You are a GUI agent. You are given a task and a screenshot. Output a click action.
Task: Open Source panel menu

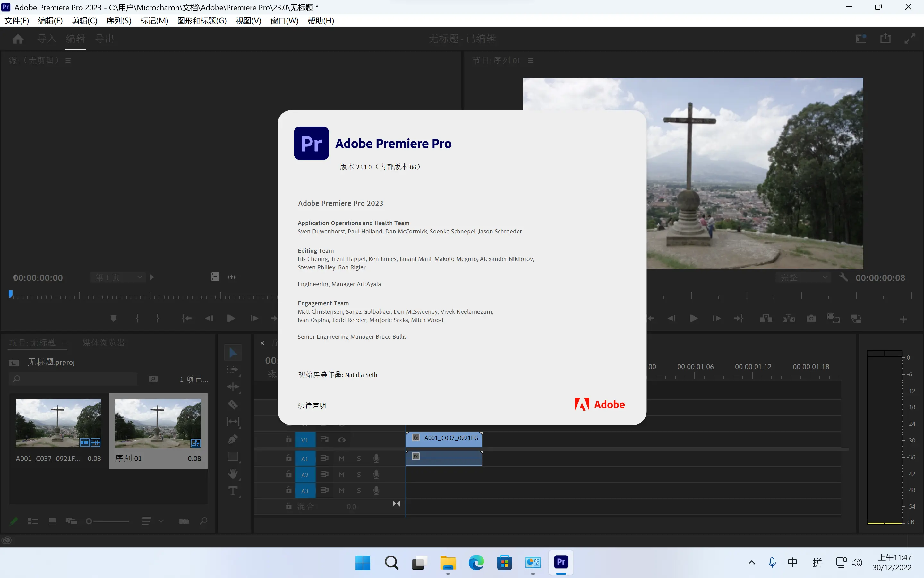click(68, 60)
